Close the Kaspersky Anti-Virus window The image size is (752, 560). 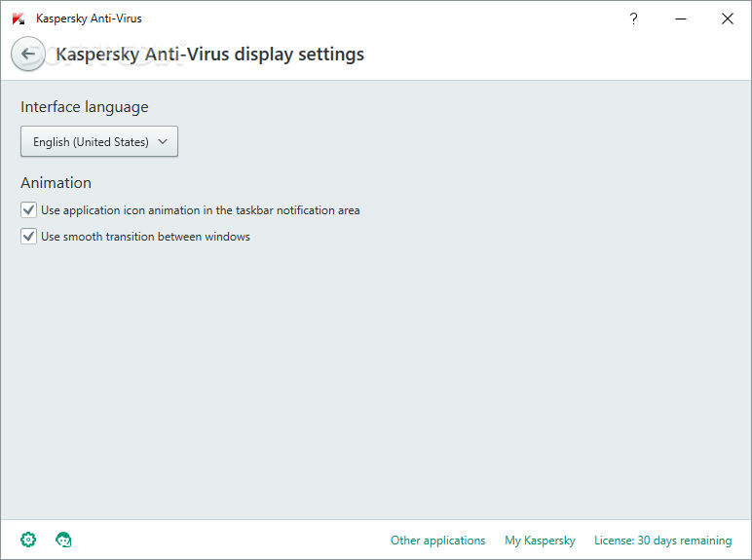[727, 19]
